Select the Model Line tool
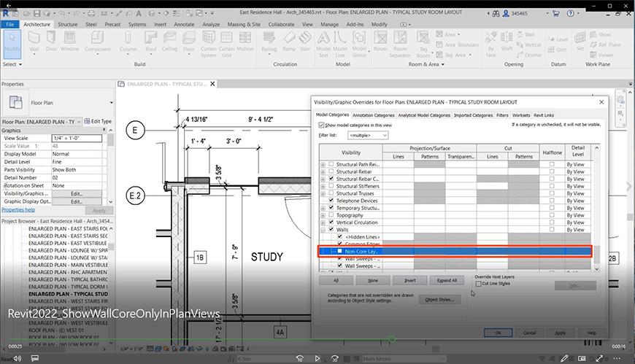Viewport: 635px width, 364px height. pos(340,44)
